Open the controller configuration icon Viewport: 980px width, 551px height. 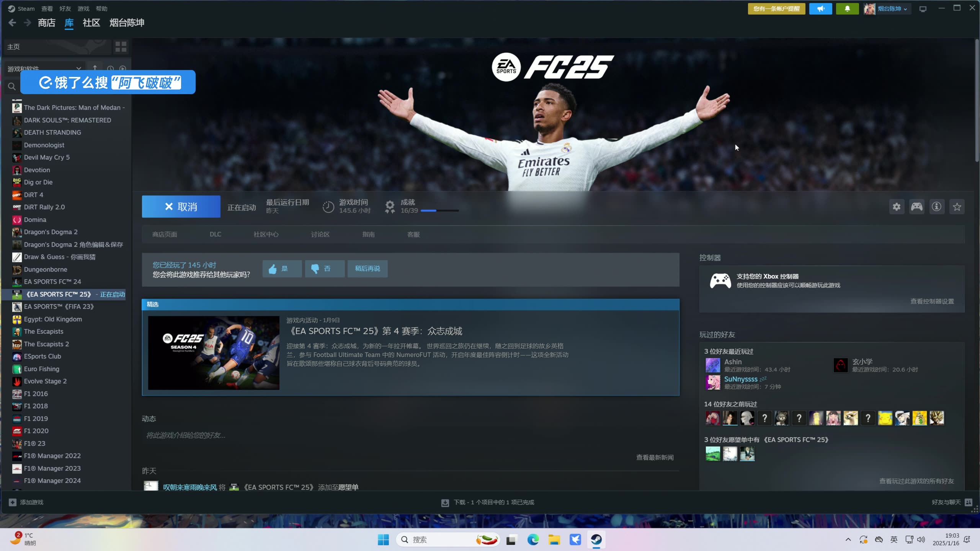[916, 206]
